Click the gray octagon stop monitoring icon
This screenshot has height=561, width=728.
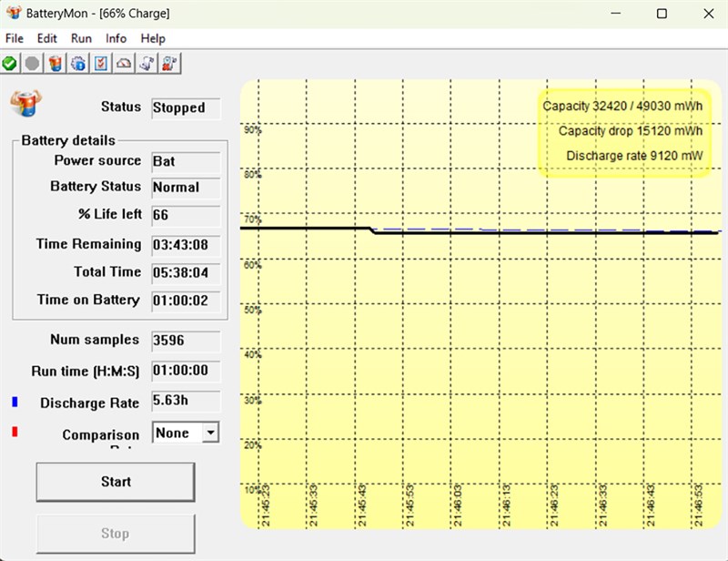pos(32,63)
